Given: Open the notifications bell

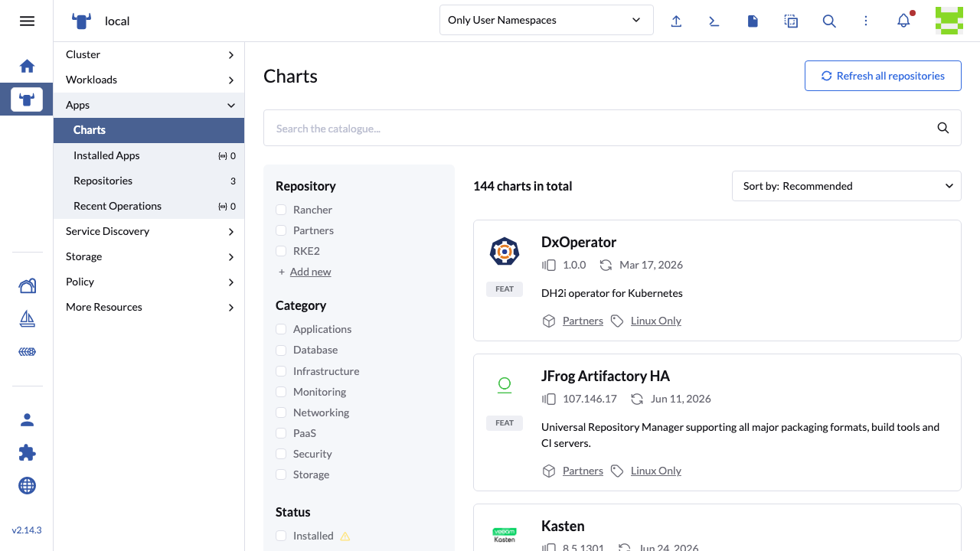Looking at the screenshot, I should [x=904, y=21].
